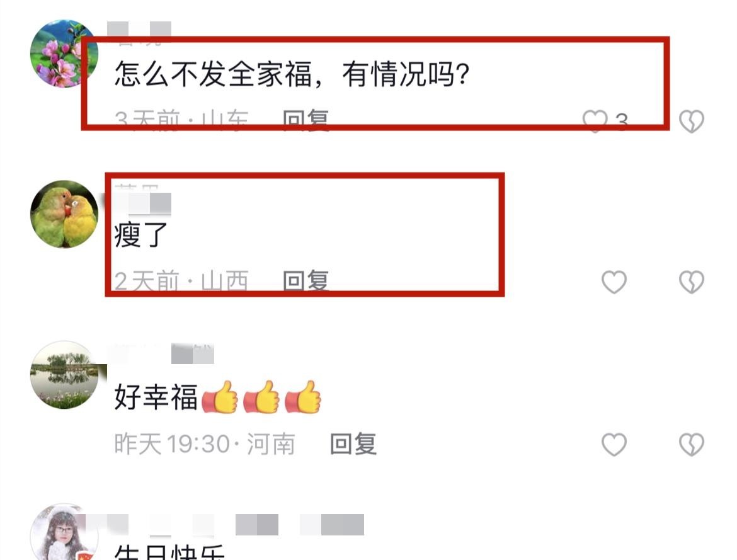Image resolution: width=737 pixels, height=560 pixels.
Task: Open the parrots avatar profile
Action: [64, 214]
